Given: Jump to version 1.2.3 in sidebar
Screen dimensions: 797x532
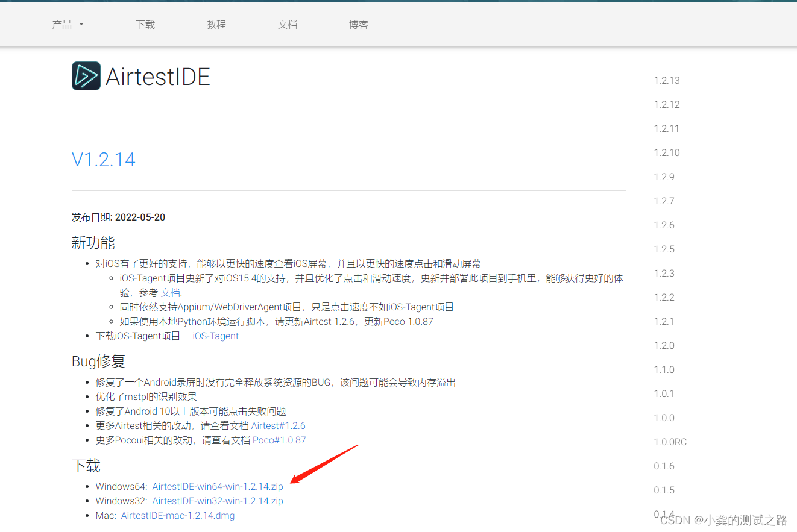Looking at the screenshot, I should [664, 274].
